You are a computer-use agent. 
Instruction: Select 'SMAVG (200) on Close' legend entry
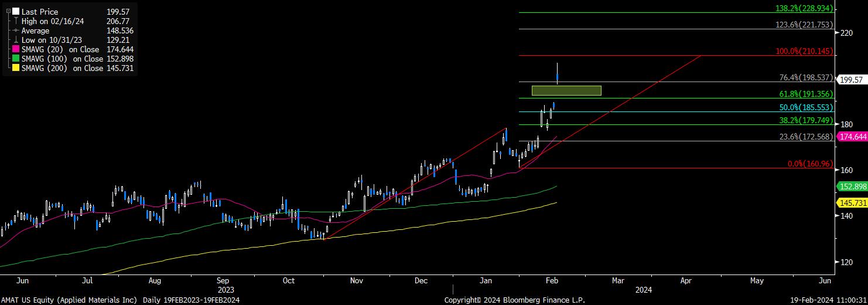63,68
